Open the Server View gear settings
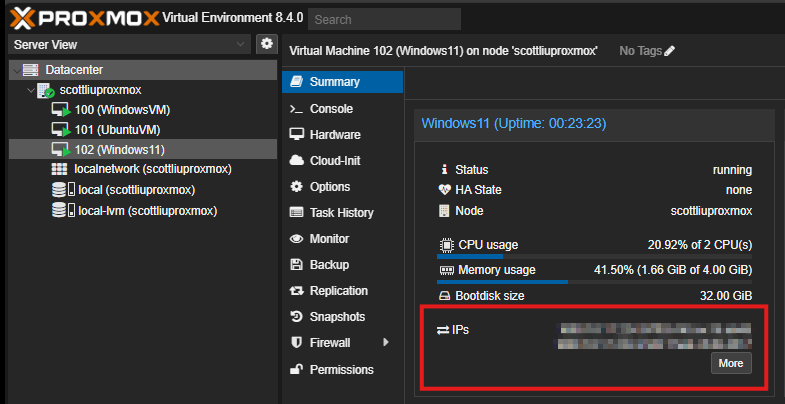This screenshot has height=404, width=785. [x=267, y=44]
